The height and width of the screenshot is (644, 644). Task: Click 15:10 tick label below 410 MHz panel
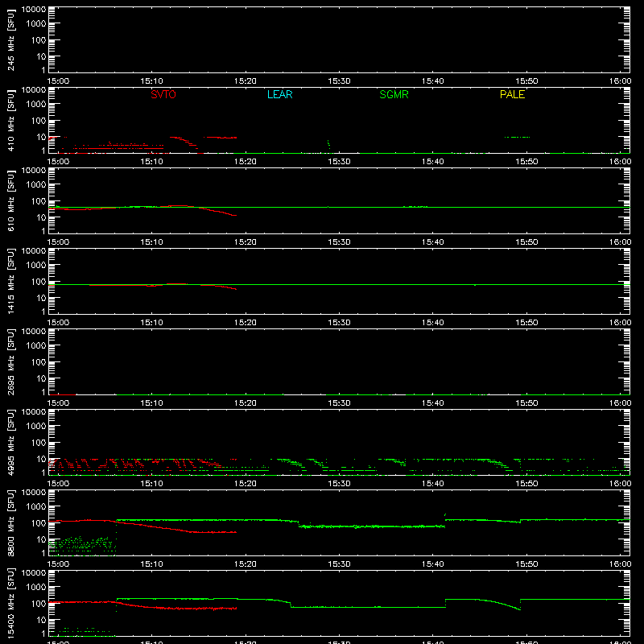coord(151,162)
